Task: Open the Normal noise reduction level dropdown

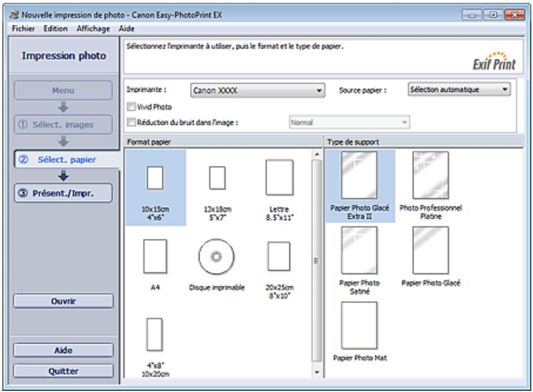Action: [350, 122]
